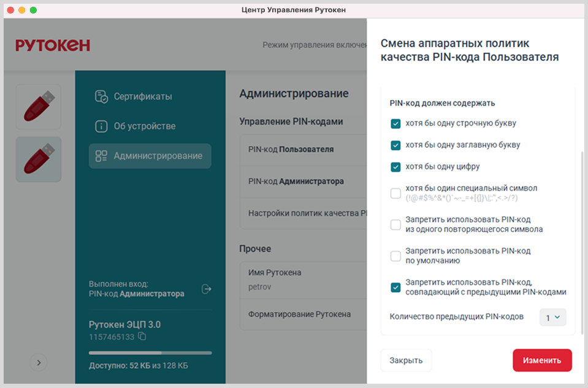Enable prohibiting repeated single-symbol PIN
The image size is (588, 388).
coord(395,225)
